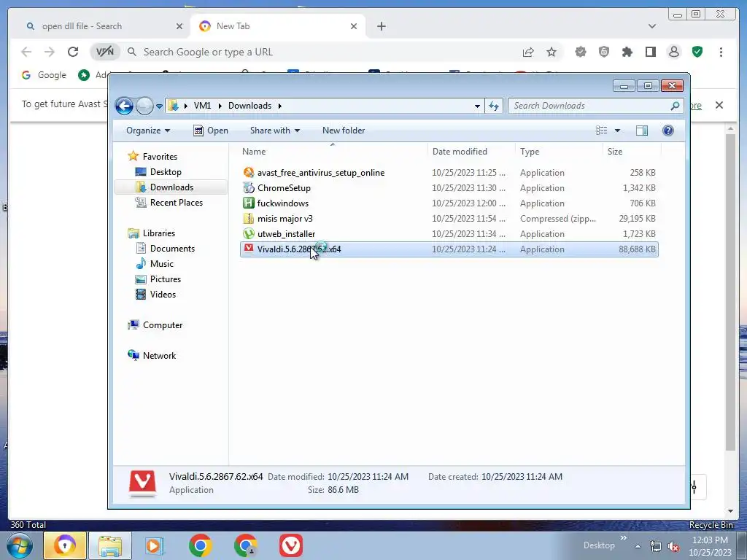Open Windows Explorer taskbar icon
The height and width of the screenshot is (560, 747).
pos(110,545)
